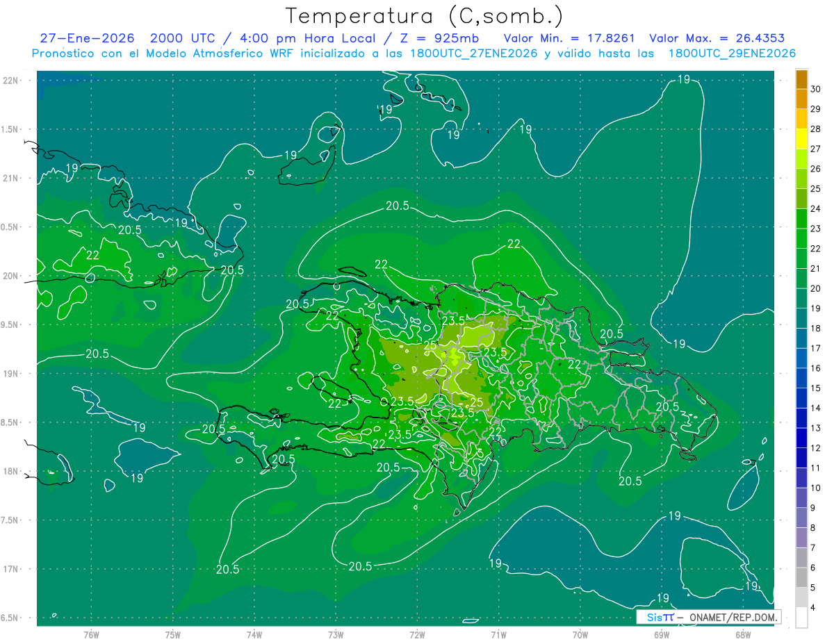Click the color scale value "11"
Viewport: 834px width, 644px height.
click(817, 468)
